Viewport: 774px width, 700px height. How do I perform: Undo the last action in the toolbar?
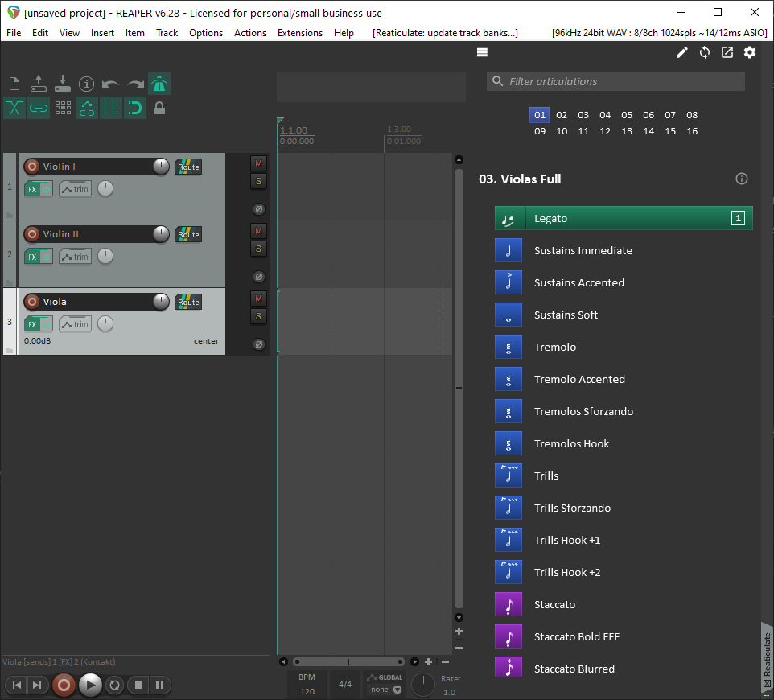point(111,83)
